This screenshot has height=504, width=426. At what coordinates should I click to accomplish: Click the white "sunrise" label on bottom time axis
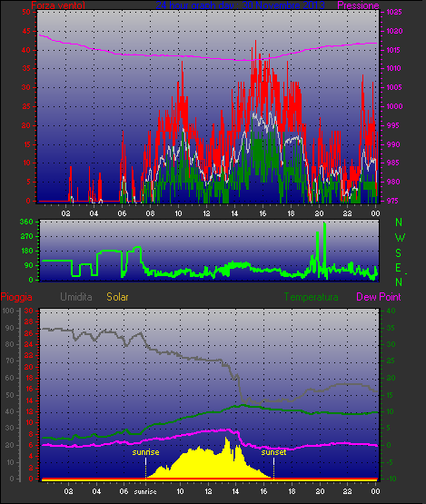coord(145,492)
